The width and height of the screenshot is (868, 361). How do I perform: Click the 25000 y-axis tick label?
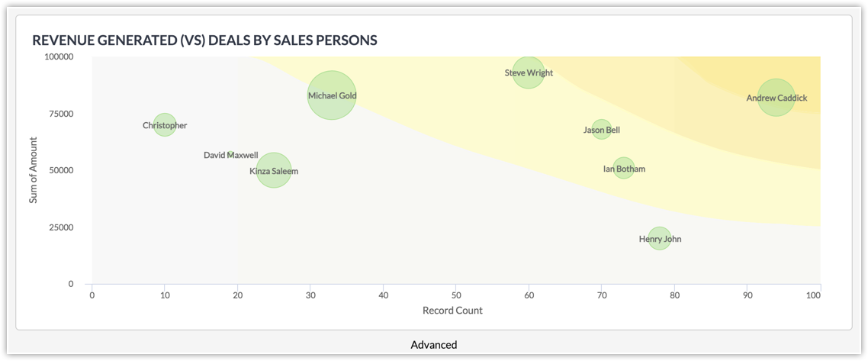point(61,227)
